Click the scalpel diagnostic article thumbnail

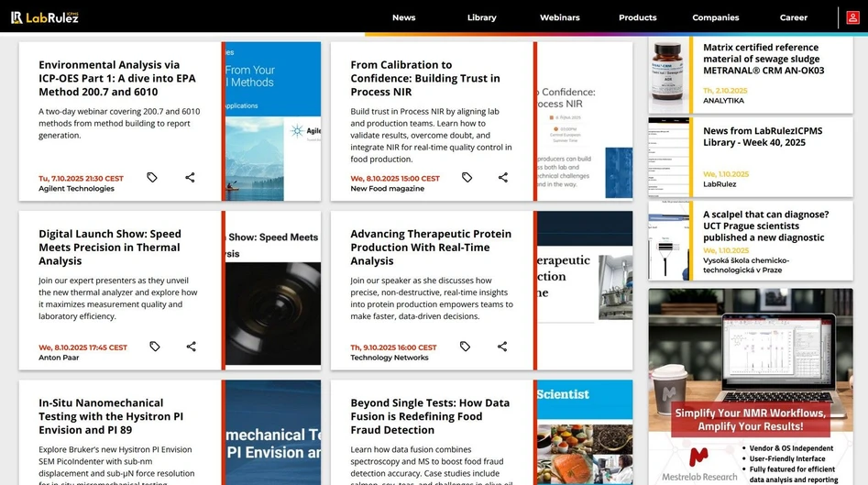click(668, 240)
